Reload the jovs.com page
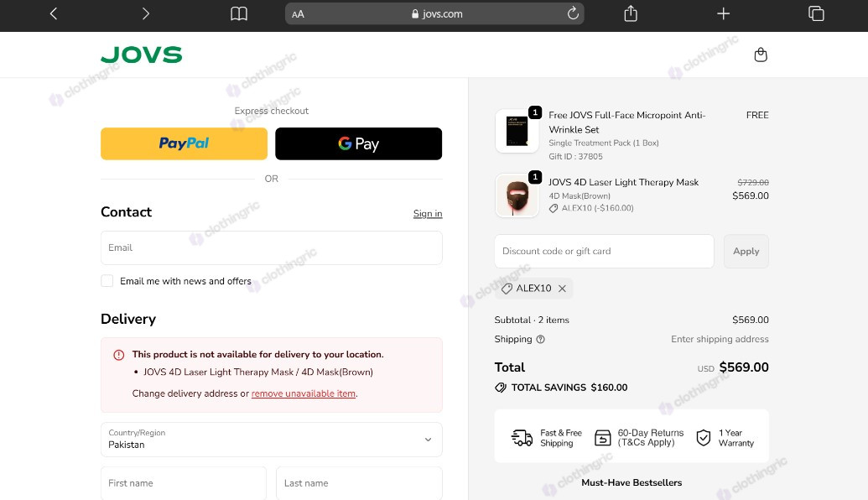This screenshot has height=500, width=868. coord(573,13)
